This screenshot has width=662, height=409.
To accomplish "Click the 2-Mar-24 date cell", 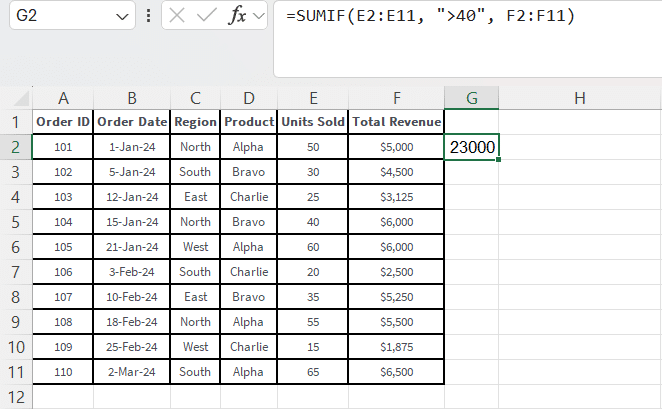I will (x=132, y=372).
